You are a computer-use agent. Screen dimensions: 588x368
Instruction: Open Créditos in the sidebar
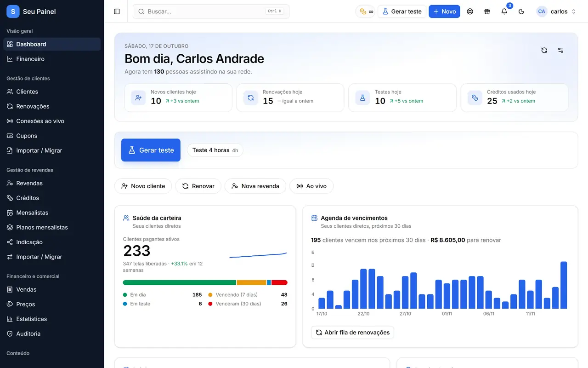click(52, 198)
